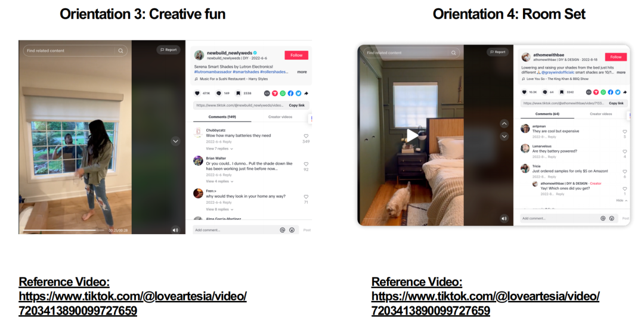Share athomewithbae video via Twitter icon
The height and width of the screenshot is (332, 644).
point(618,92)
